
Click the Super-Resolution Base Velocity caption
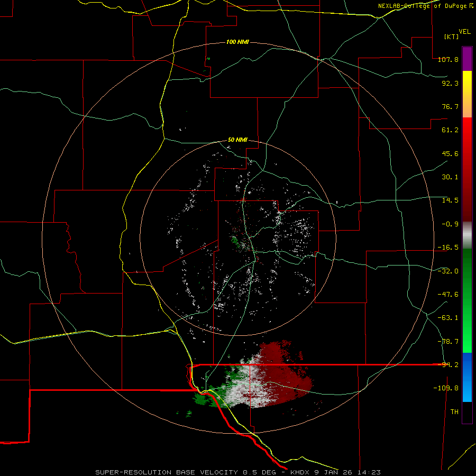pos(238,472)
